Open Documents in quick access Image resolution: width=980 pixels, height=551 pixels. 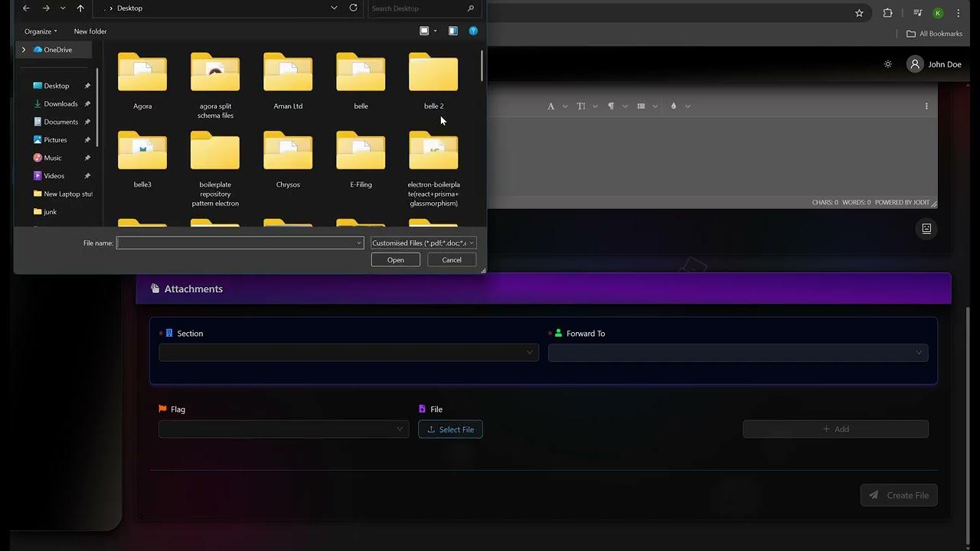coord(60,122)
